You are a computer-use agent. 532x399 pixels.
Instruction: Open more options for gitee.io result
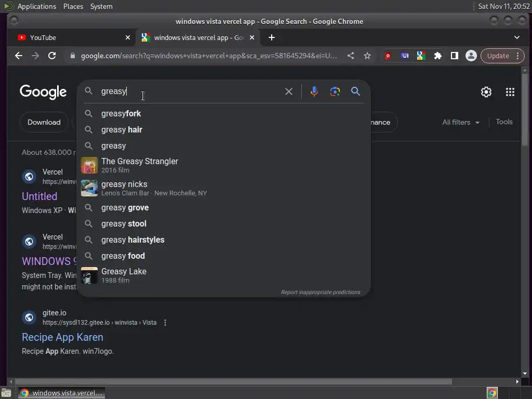[165, 323]
